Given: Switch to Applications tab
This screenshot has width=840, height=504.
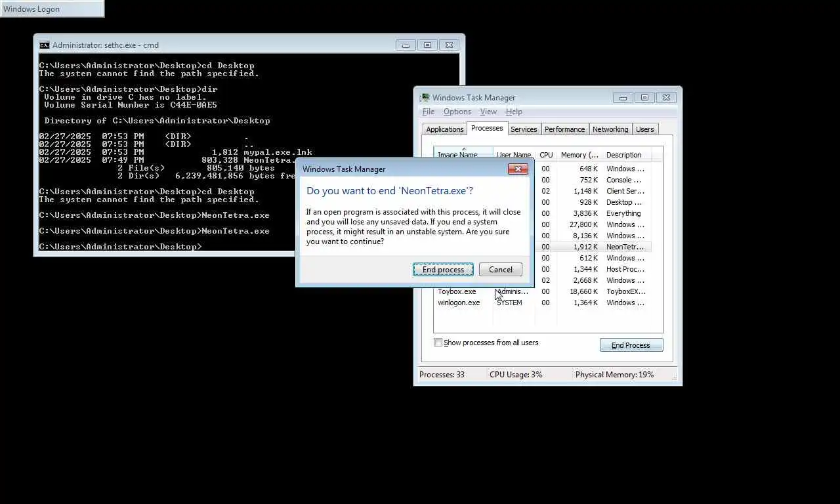Looking at the screenshot, I should pos(444,129).
